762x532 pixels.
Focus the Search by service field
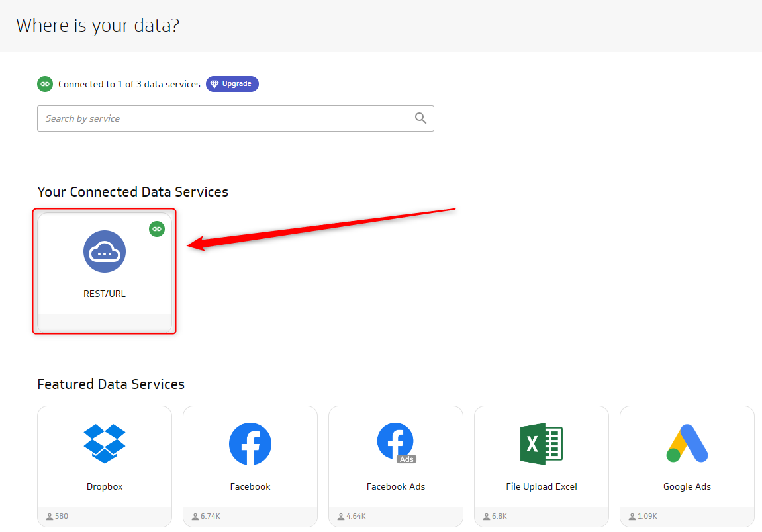[x=225, y=118]
